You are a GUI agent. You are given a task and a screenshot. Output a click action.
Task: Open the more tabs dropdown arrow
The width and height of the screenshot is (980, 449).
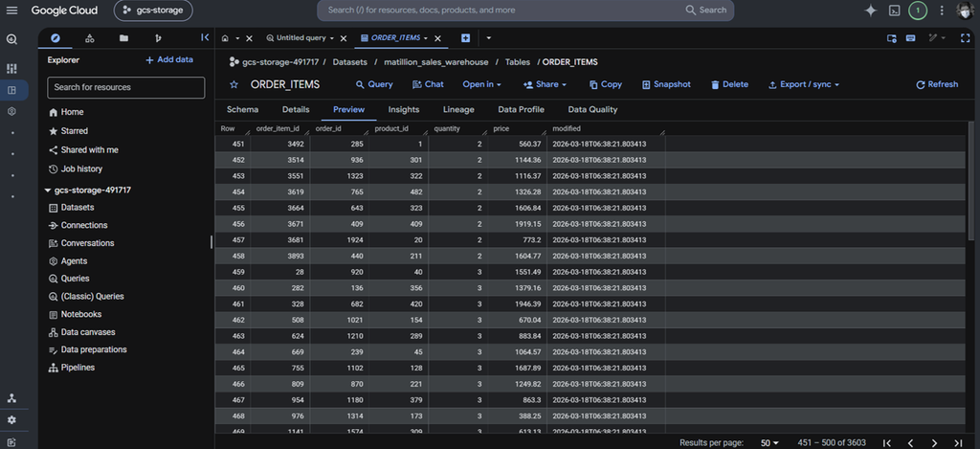pos(489,38)
